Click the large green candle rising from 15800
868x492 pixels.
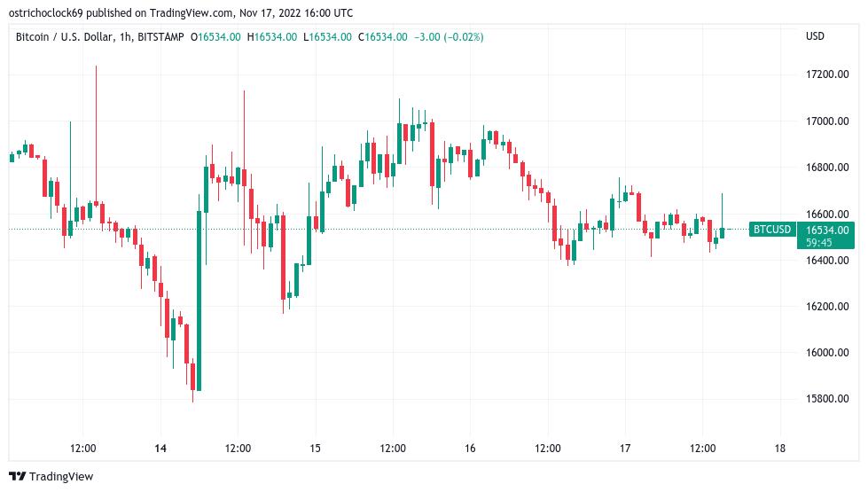199,301
